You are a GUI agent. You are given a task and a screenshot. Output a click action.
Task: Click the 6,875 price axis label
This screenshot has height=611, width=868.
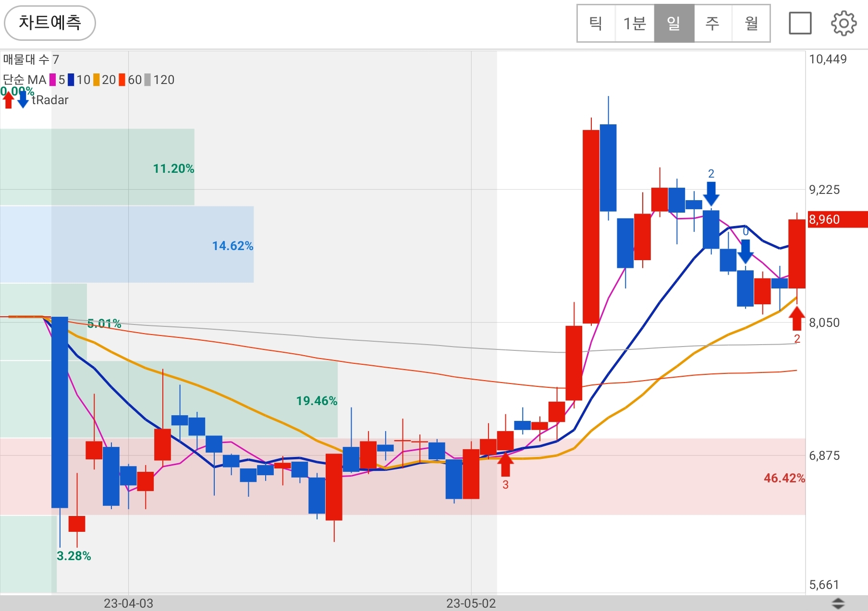point(824,455)
